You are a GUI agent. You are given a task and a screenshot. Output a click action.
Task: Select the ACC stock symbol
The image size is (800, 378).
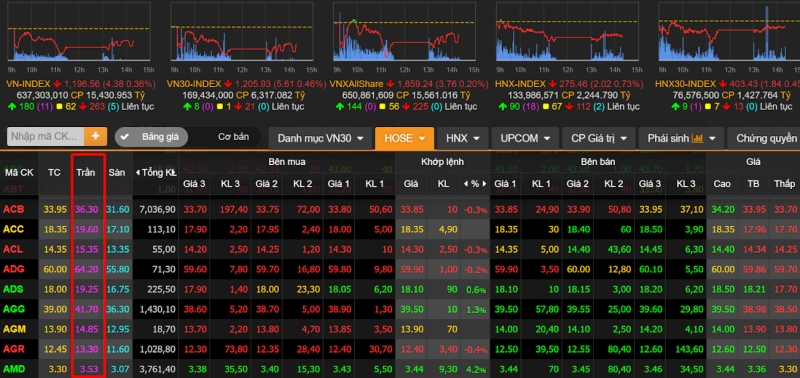tap(13, 230)
